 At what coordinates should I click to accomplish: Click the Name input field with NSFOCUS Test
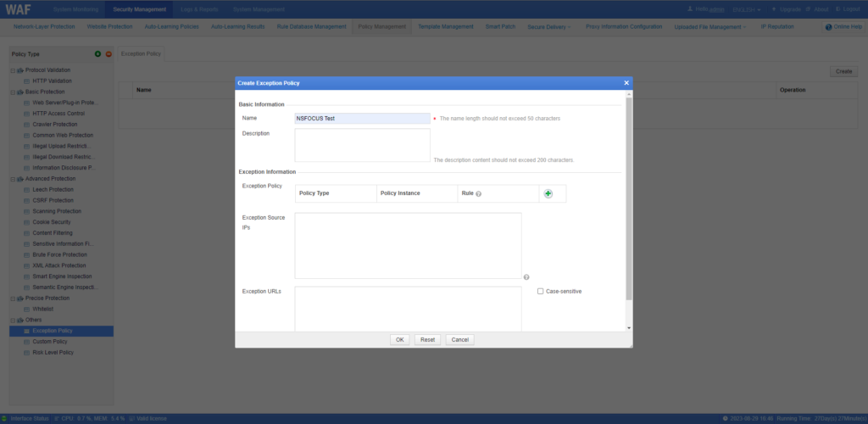tap(362, 119)
